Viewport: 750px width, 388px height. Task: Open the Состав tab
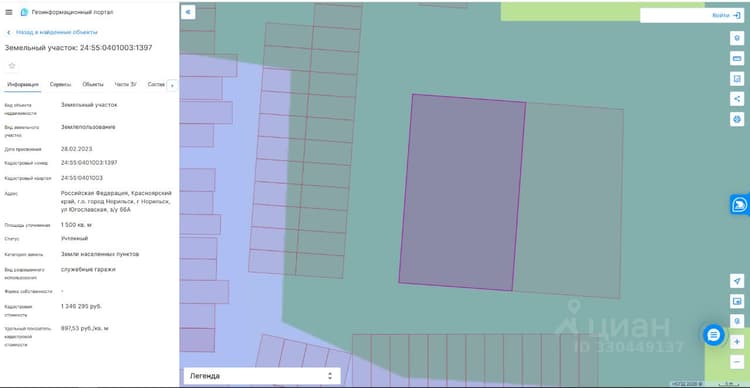[x=156, y=85]
